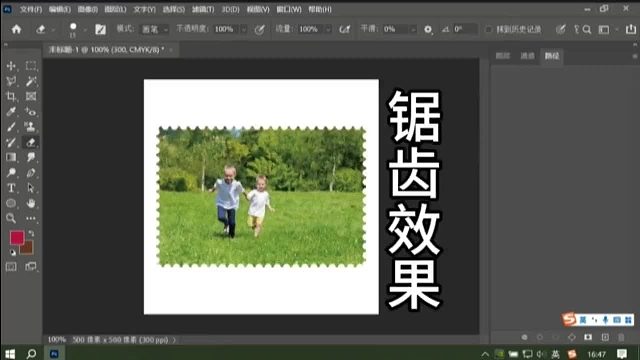Screen dimensions: 640x360
Task: Select the Crop tool
Action: [x=11, y=96]
